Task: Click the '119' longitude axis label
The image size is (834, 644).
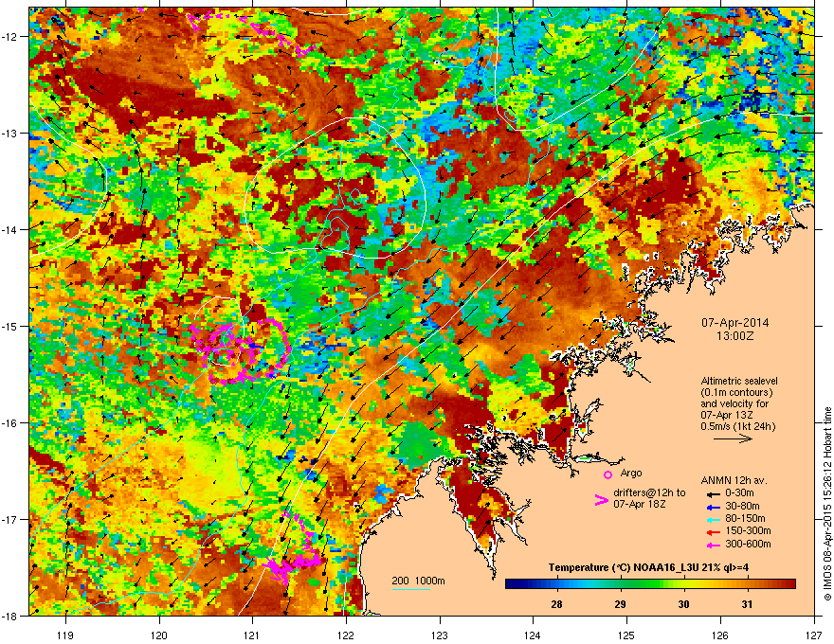Action: point(65,635)
